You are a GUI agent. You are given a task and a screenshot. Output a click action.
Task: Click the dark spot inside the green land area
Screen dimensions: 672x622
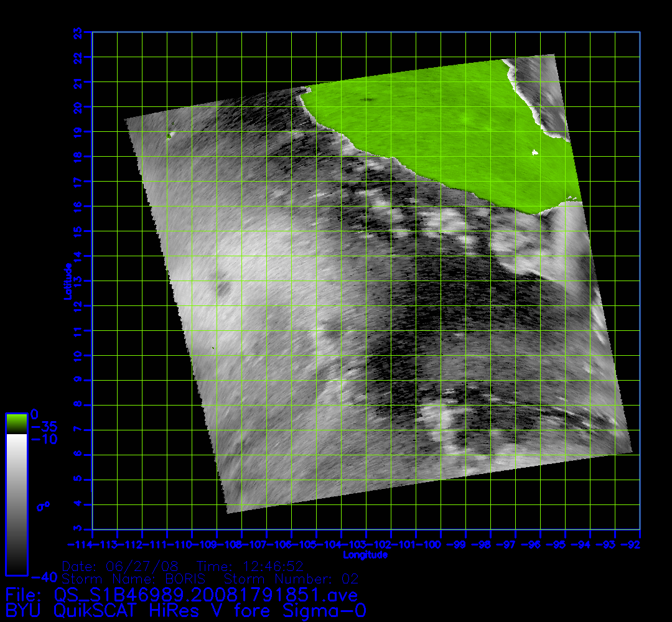coord(367,100)
